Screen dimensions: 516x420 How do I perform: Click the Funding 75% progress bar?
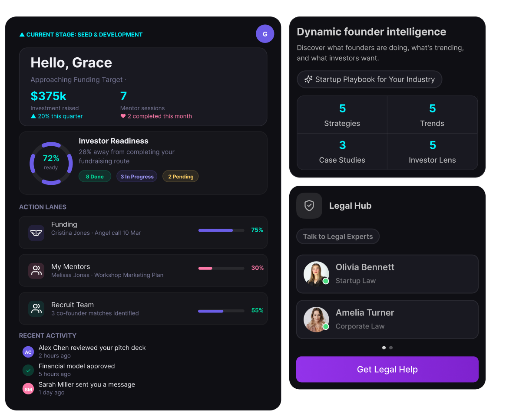(x=221, y=230)
